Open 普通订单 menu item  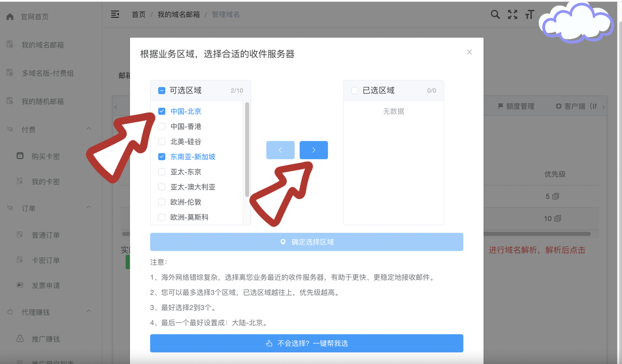point(46,235)
